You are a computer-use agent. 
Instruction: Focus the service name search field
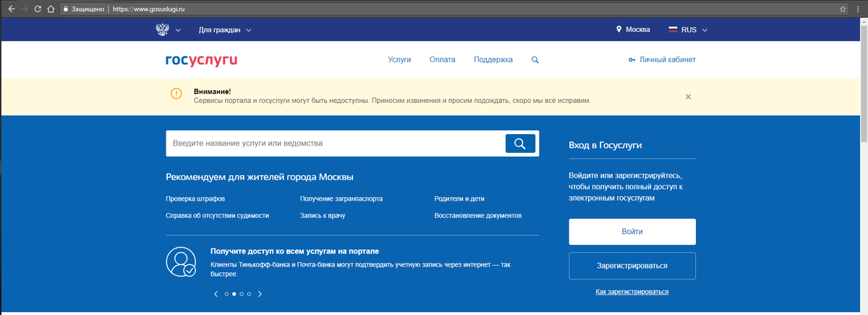pyautogui.click(x=335, y=143)
